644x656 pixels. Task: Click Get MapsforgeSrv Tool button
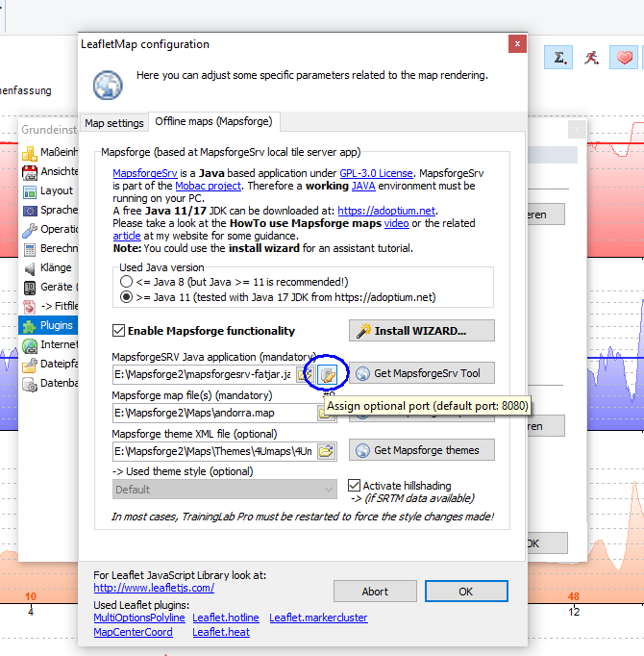(422, 373)
